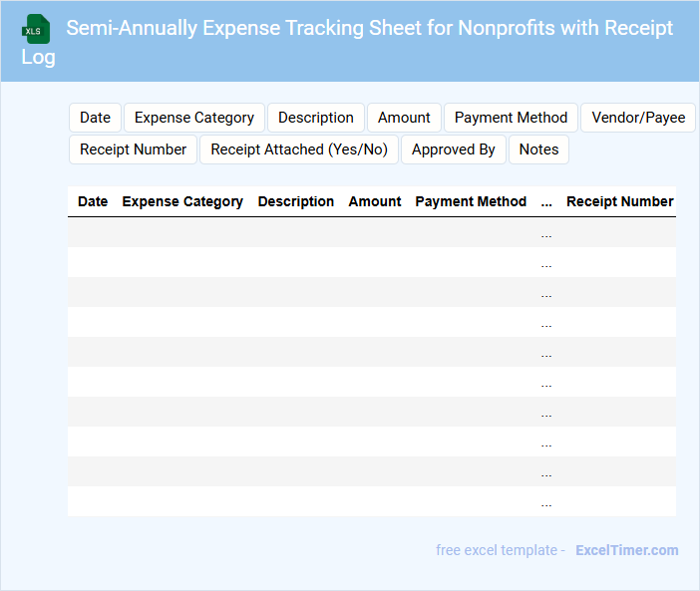Click the Date column header in table
This screenshot has height=591, width=700.
[93, 201]
